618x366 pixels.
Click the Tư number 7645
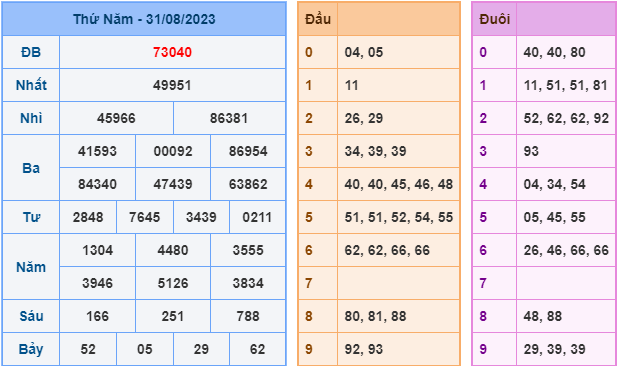[x=145, y=217]
